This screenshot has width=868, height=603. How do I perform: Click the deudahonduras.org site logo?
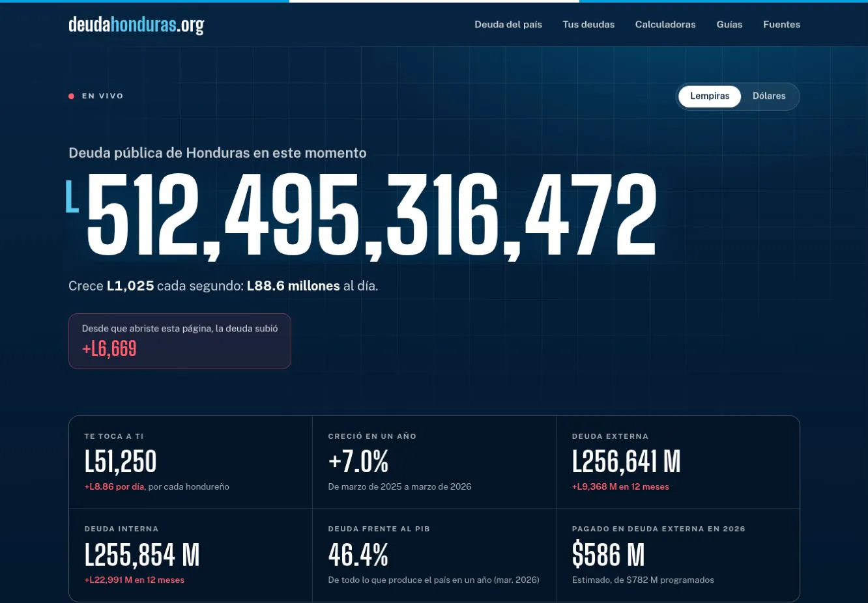pos(136,25)
